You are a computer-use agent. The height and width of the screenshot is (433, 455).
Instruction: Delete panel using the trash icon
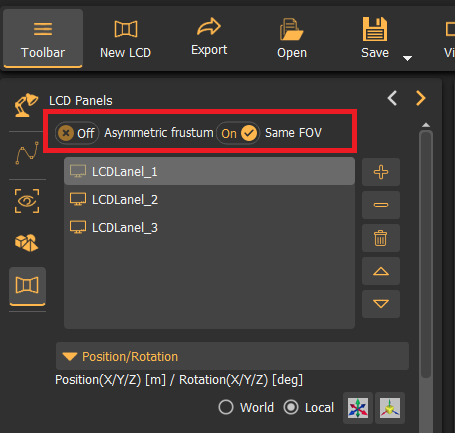coord(381,238)
